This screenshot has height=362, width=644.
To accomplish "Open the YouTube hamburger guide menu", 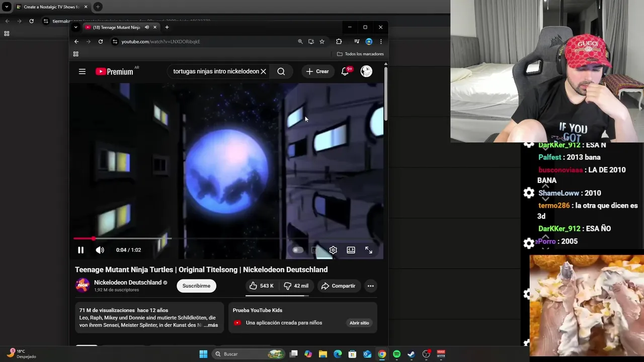I will pyautogui.click(x=82, y=71).
